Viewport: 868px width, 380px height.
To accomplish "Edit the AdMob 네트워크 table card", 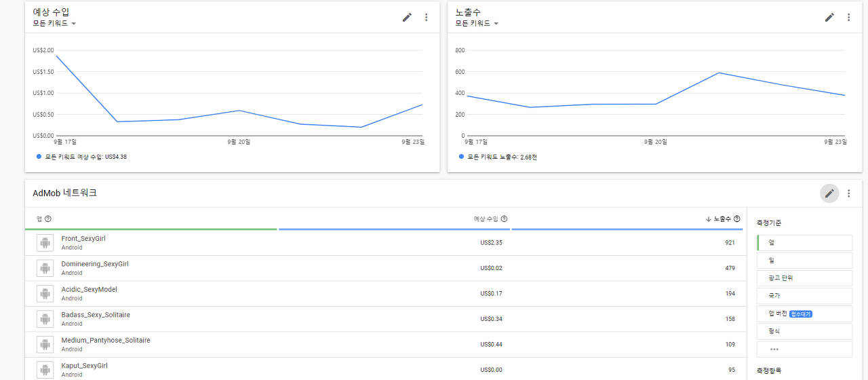I will tap(829, 193).
